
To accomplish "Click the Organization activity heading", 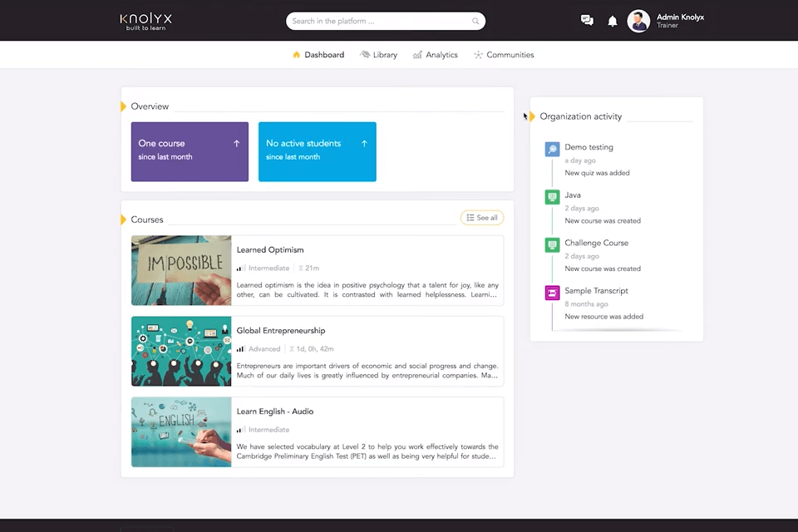I will 581,116.
